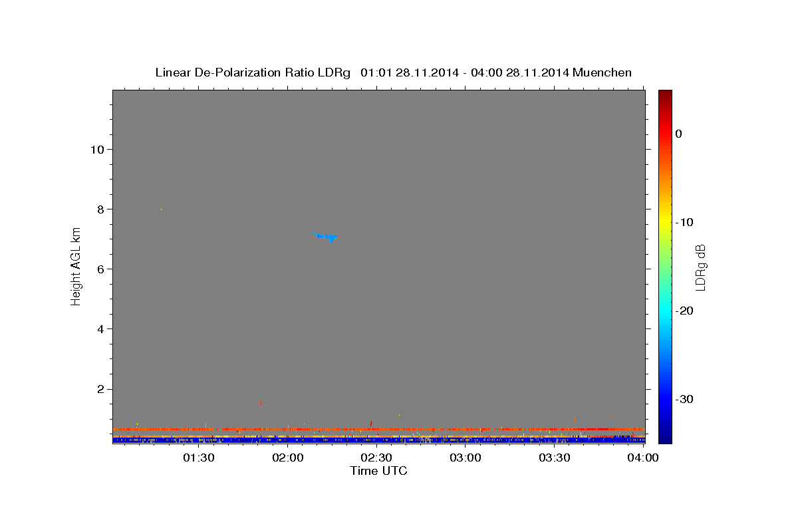798x532 pixels.
Task: Click the height tick label 2
Action: (x=99, y=388)
